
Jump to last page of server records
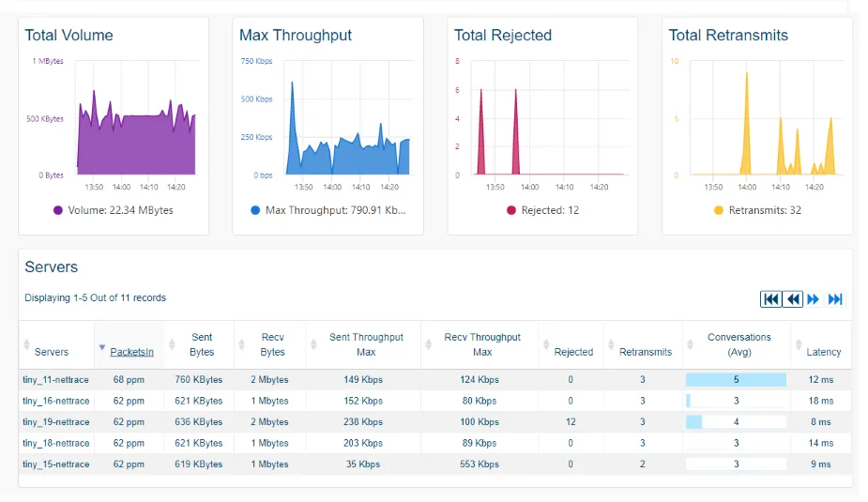(835, 298)
